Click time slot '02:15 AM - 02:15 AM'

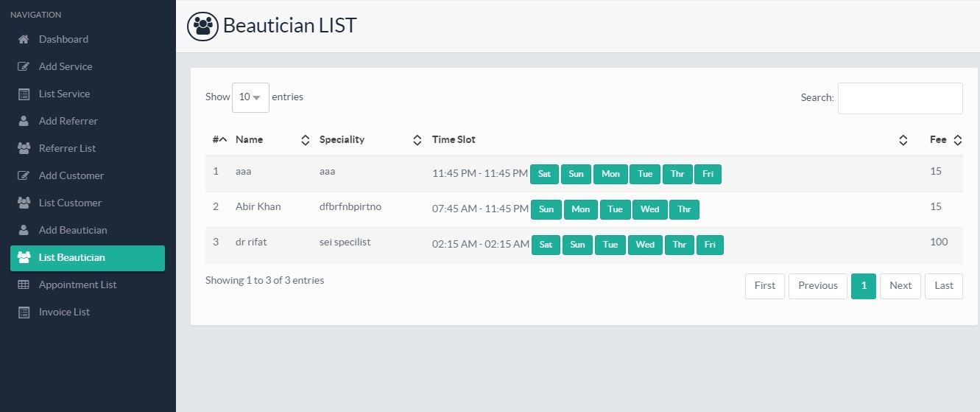480,245
